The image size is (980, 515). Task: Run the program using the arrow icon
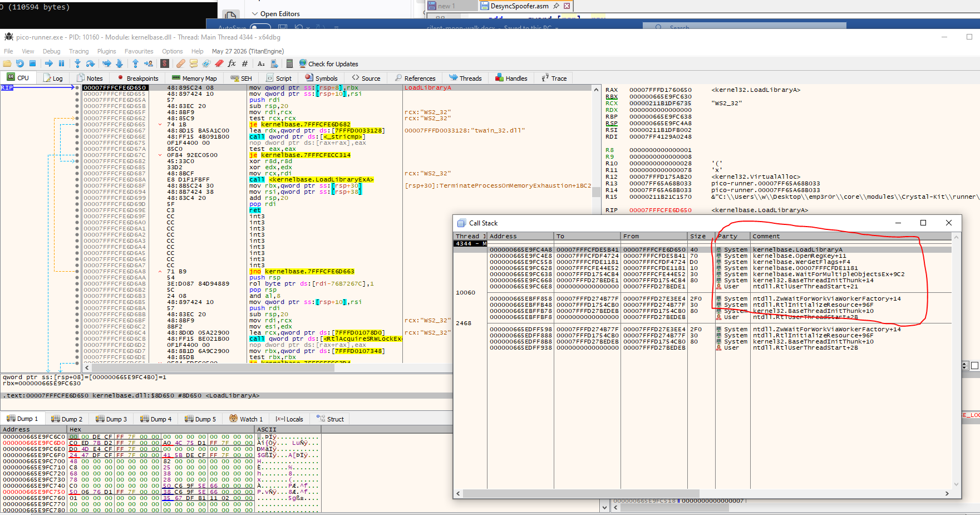[48, 63]
